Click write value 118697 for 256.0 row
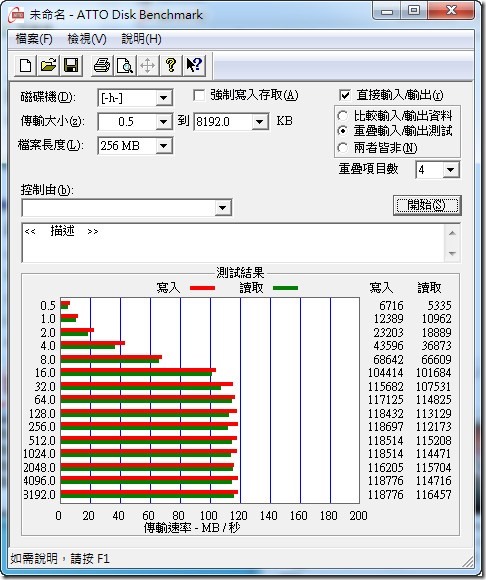Screen dimensions: 486x580 coord(385,427)
